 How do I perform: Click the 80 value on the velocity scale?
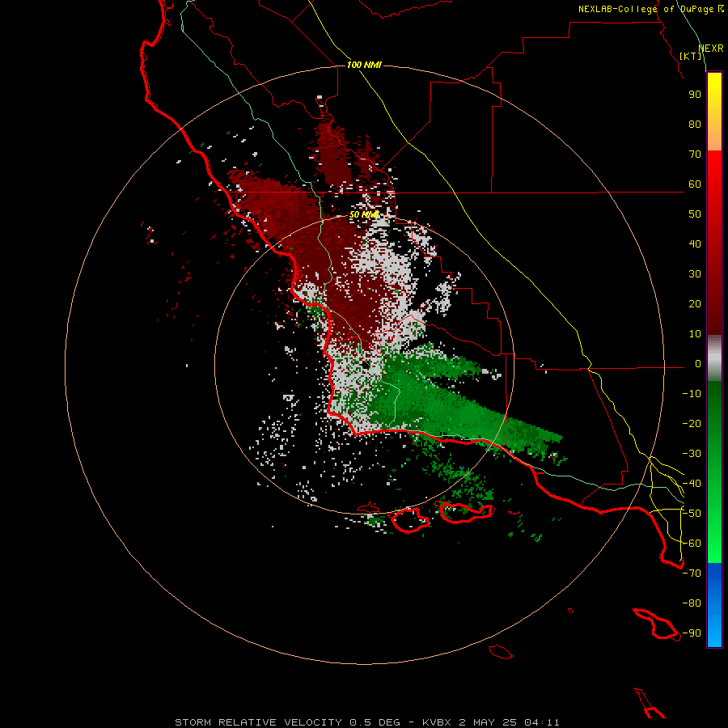tap(695, 124)
